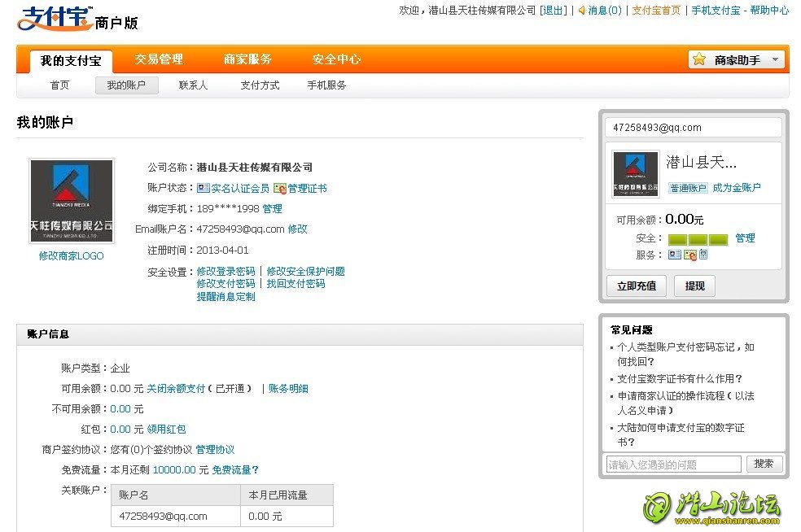This screenshot has width=801, height=532.
Task: Open FAQ 支付宝数字证书有什么作用?
Action: [680, 379]
